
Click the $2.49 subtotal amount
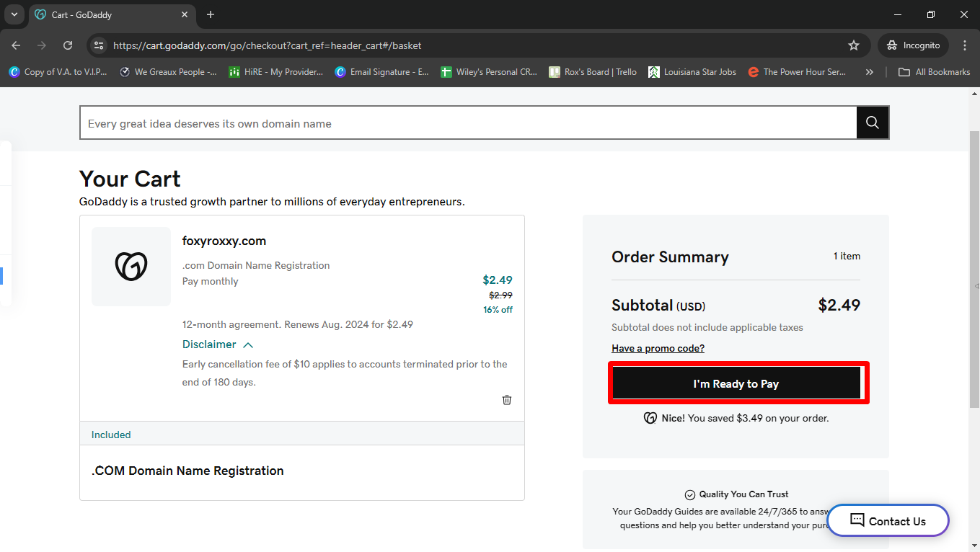[839, 305]
